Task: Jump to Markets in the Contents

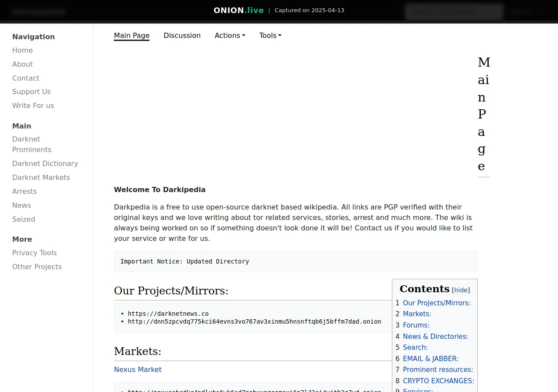Action: (417, 314)
